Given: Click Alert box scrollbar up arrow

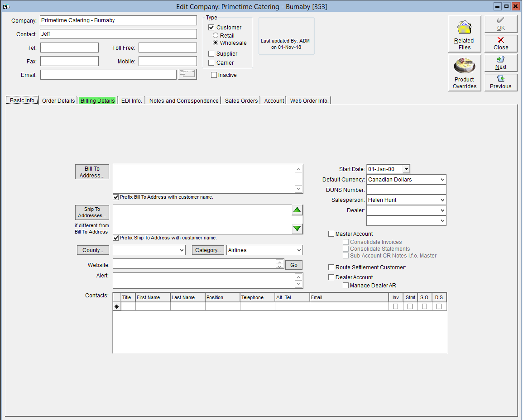Looking at the screenshot, I should click(298, 277).
